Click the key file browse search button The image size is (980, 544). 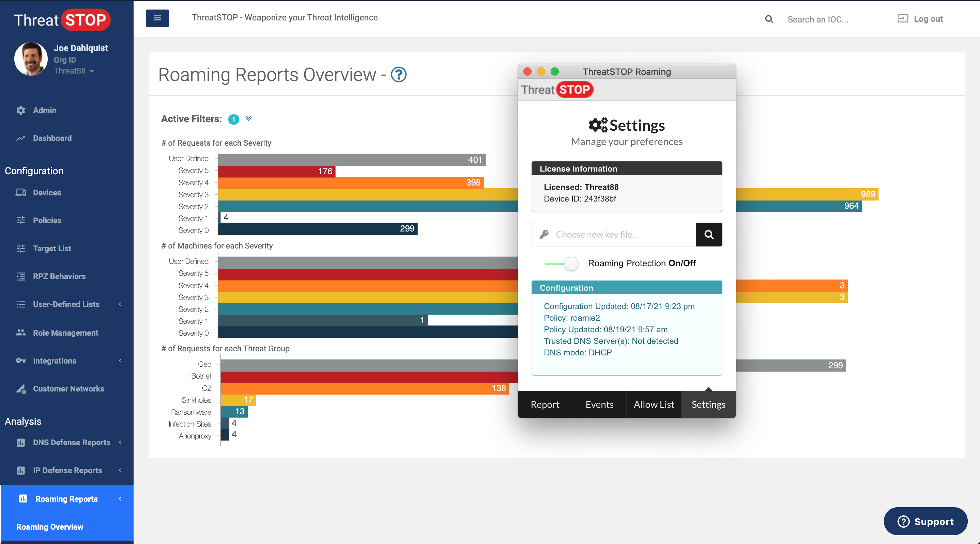click(709, 235)
